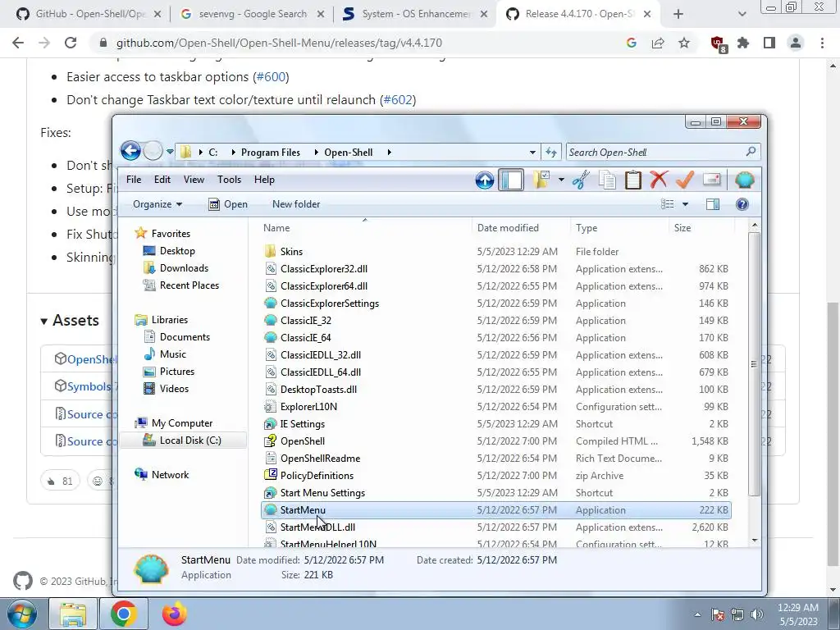This screenshot has height=630, width=840.
Task: Click the orange checkmark Properties icon
Action: coord(685,180)
